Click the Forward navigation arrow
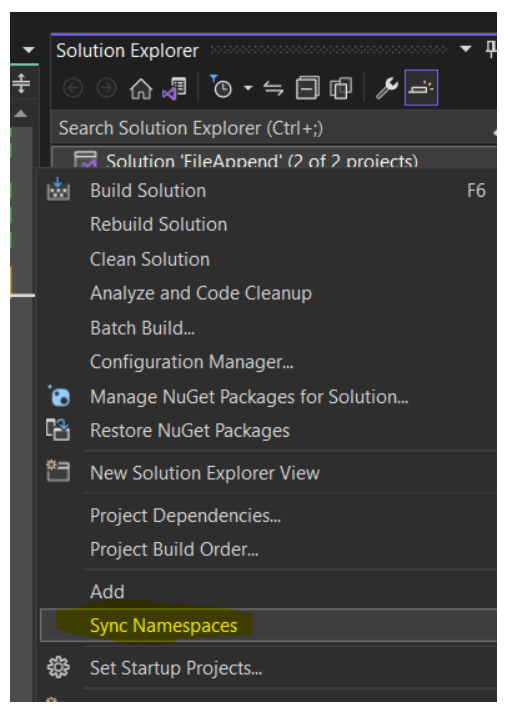507x713 pixels. pos(107,88)
